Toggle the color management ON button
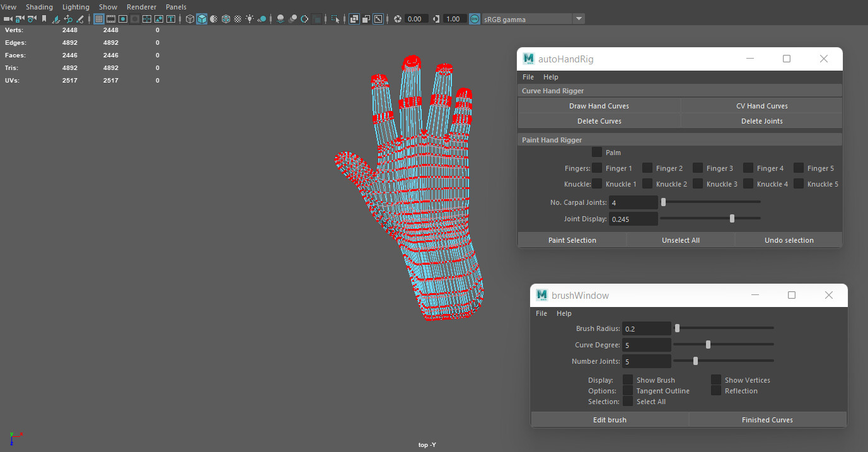This screenshot has height=452, width=868. pos(474,18)
